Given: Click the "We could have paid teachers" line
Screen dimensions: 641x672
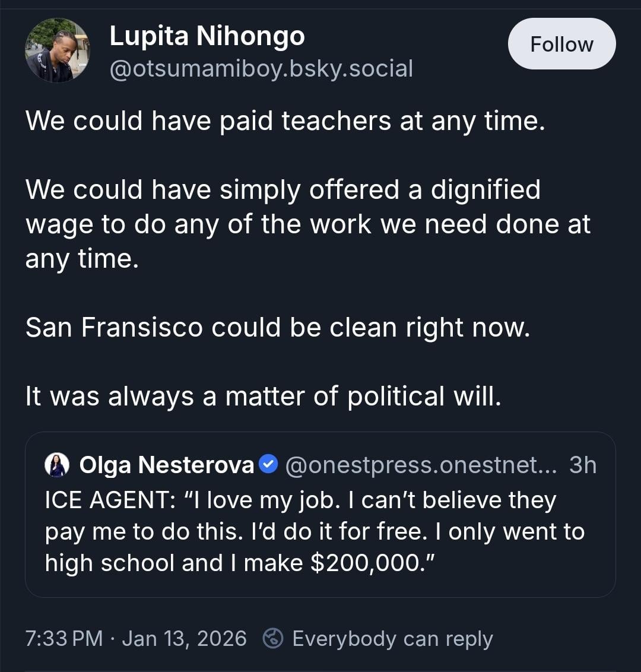Looking at the screenshot, I should pos(285,121).
